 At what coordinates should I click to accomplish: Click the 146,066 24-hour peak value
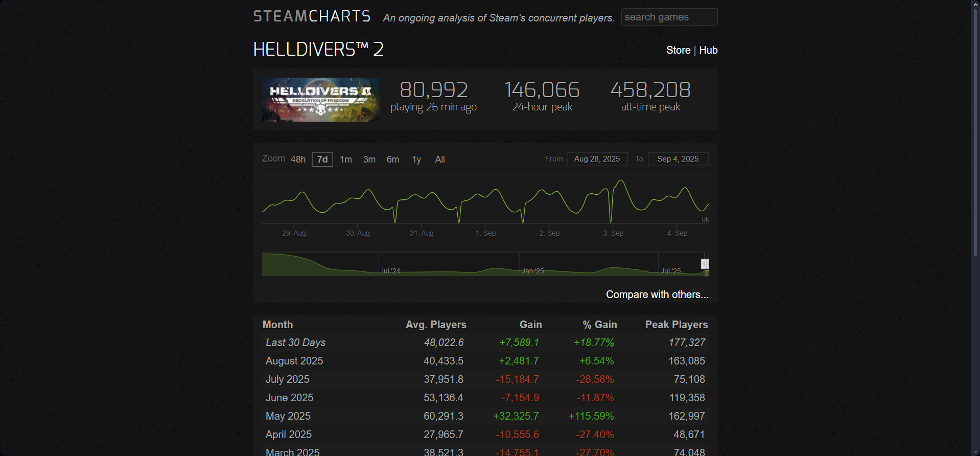tap(542, 90)
